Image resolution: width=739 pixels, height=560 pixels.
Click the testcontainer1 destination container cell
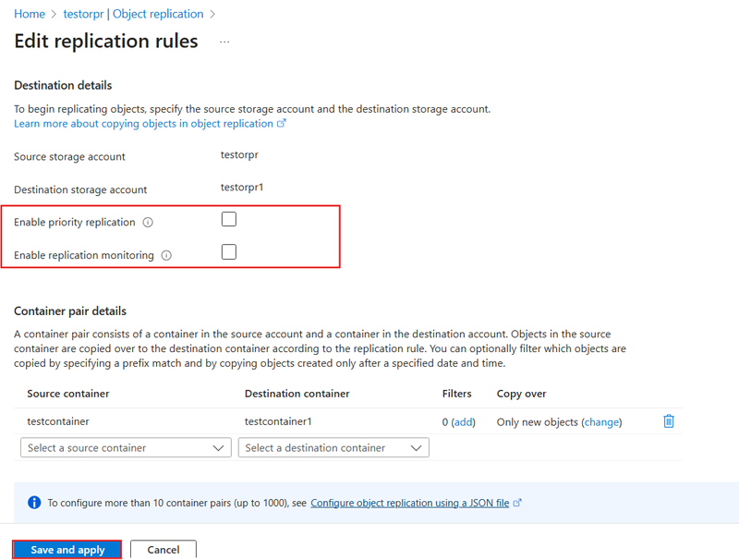278,422
